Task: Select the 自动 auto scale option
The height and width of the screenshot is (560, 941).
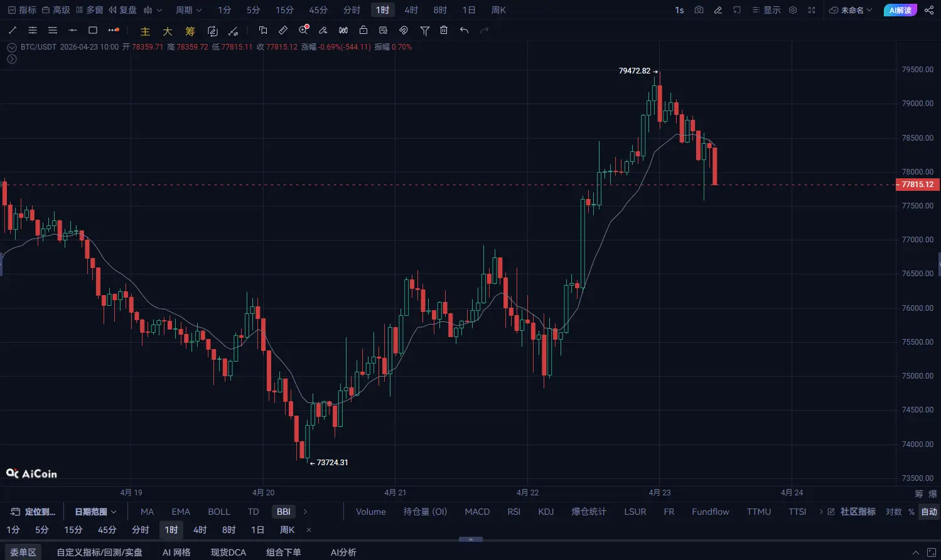Action: [x=929, y=512]
